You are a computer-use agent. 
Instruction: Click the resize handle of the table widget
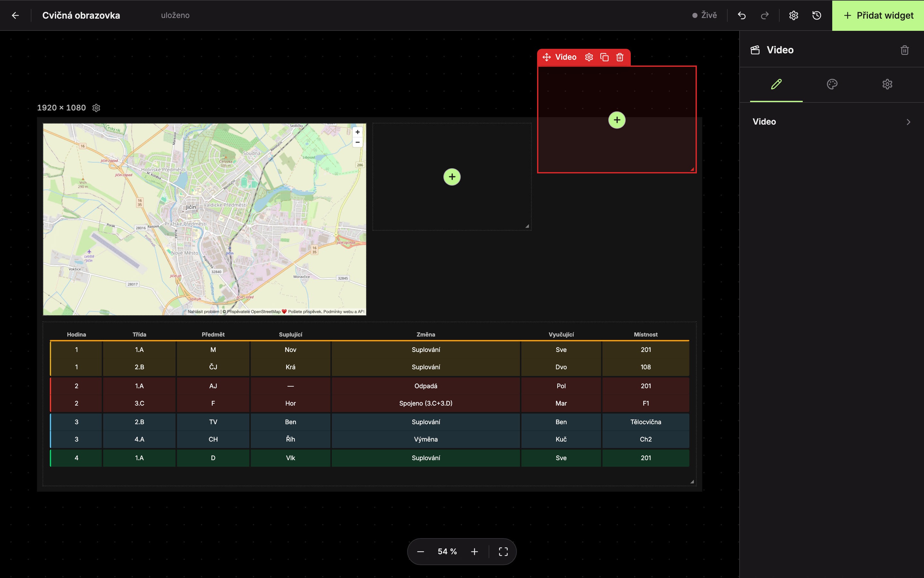692,482
